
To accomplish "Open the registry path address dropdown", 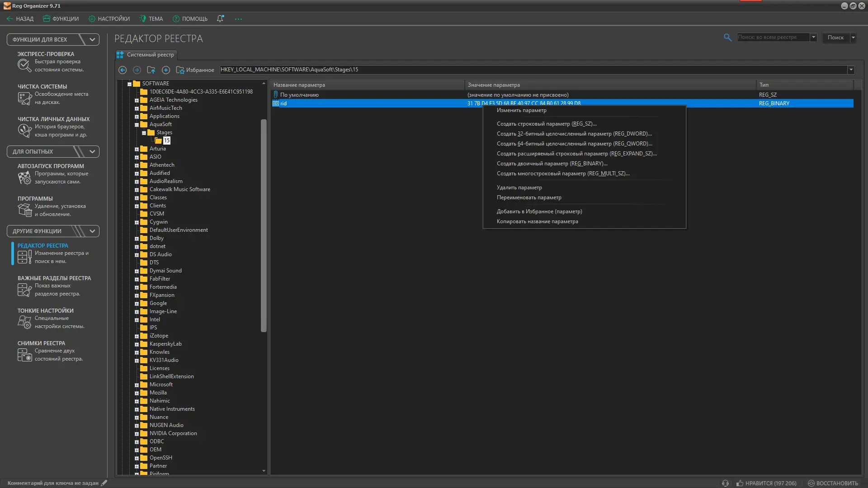I will (851, 70).
